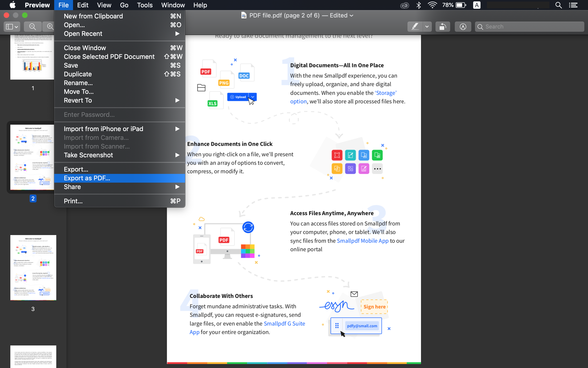The width and height of the screenshot is (588, 368).
Task: Expand the Open Recent submenu
Action: click(x=119, y=34)
